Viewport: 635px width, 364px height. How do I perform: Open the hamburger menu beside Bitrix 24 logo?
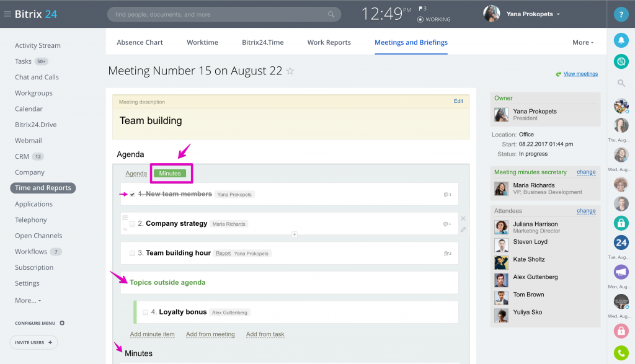point(7,14)
